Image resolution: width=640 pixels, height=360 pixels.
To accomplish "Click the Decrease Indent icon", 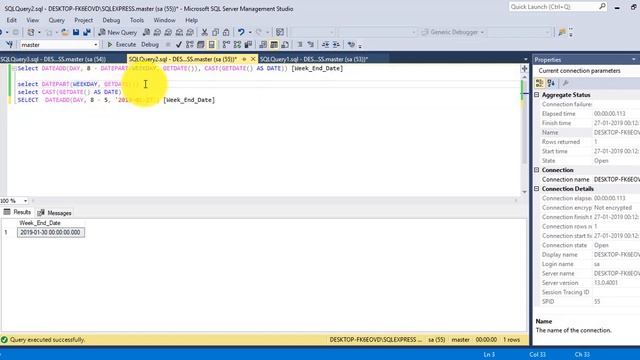I will click(x=325, y=44).
